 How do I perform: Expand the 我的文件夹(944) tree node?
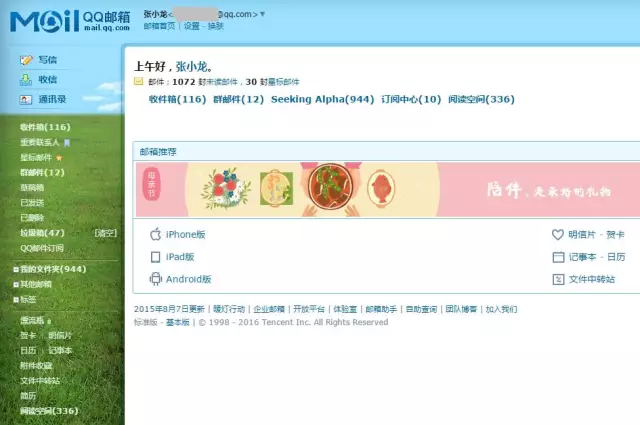coord(16,269)
